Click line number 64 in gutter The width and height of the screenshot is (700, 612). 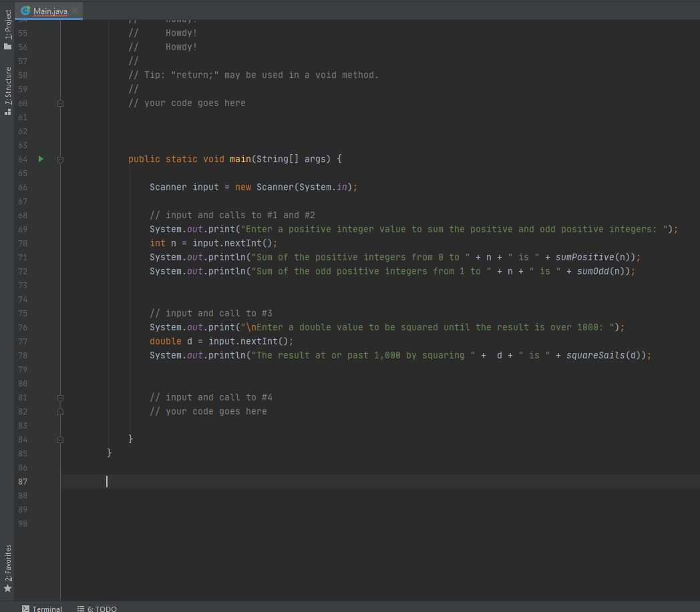(23, 160)
